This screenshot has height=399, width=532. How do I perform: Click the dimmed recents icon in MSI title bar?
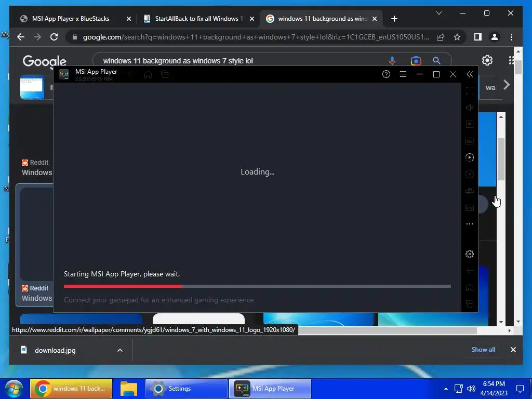point(165,74)
